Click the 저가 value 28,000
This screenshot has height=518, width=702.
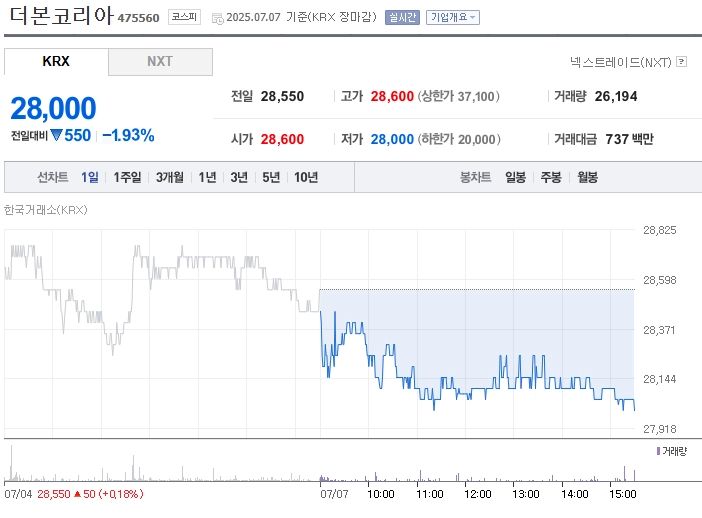click(392, 139)
